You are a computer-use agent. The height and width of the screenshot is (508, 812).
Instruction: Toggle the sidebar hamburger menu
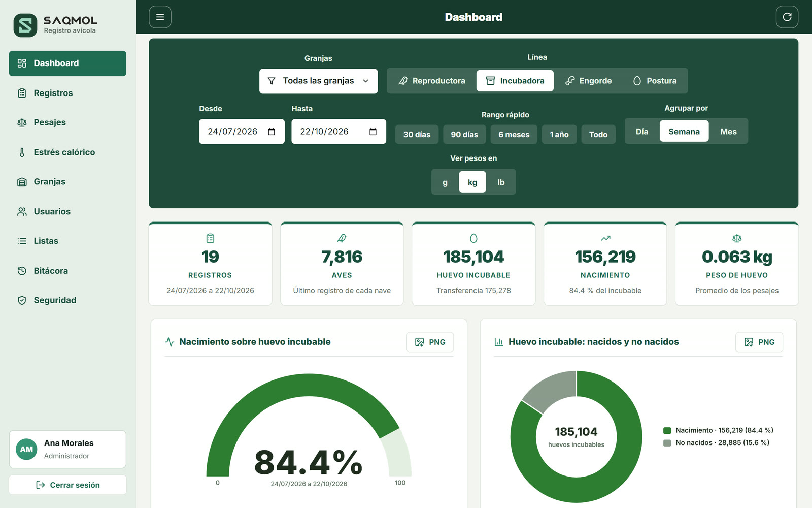click(160, 17)
